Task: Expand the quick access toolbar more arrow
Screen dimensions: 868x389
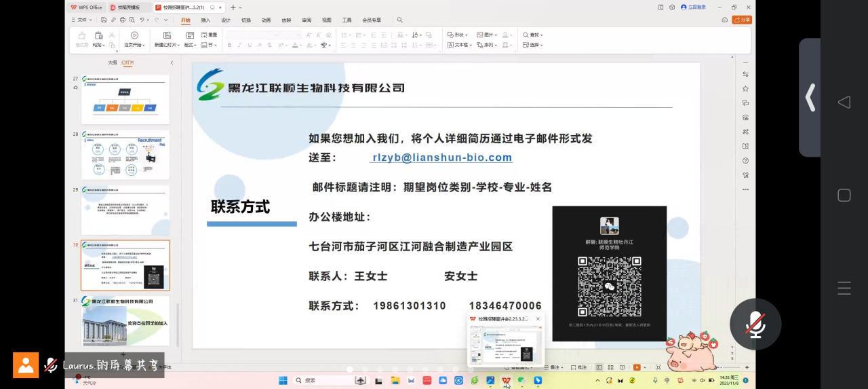Action: (x=165, y=20)
